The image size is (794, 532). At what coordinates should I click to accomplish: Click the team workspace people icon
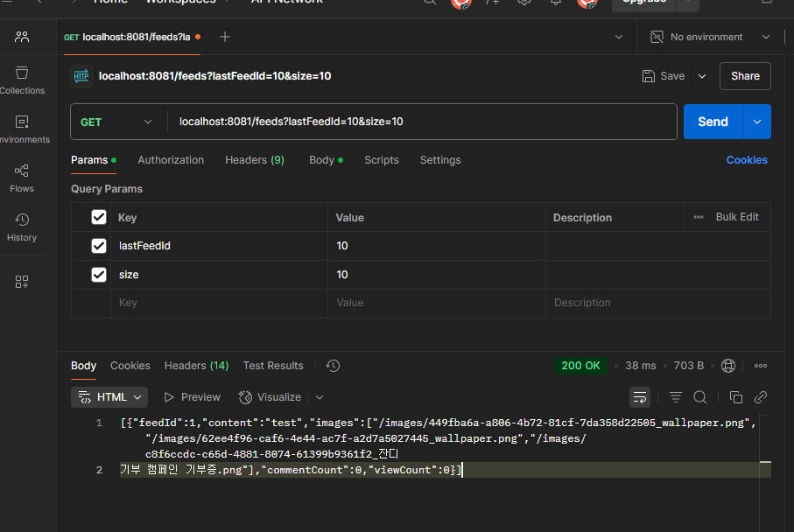tap(22, 37)
